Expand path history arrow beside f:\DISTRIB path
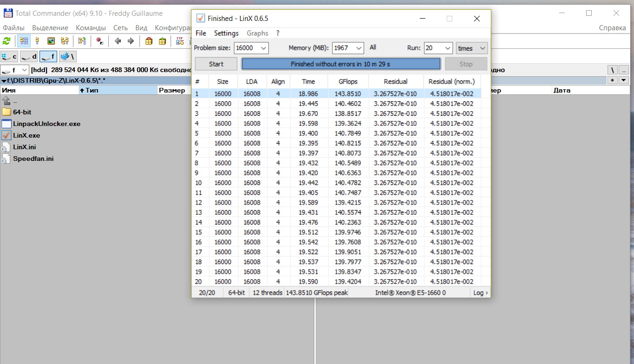This screenshot has height=364, width=634. (4, 81)
